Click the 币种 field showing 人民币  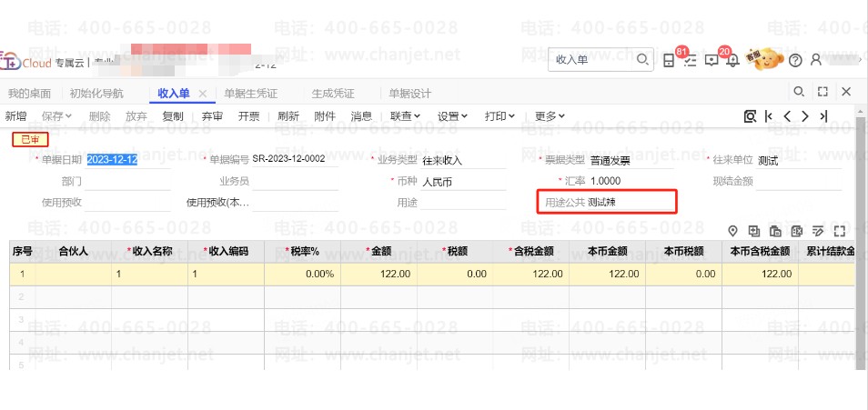(x=463, y=182)
